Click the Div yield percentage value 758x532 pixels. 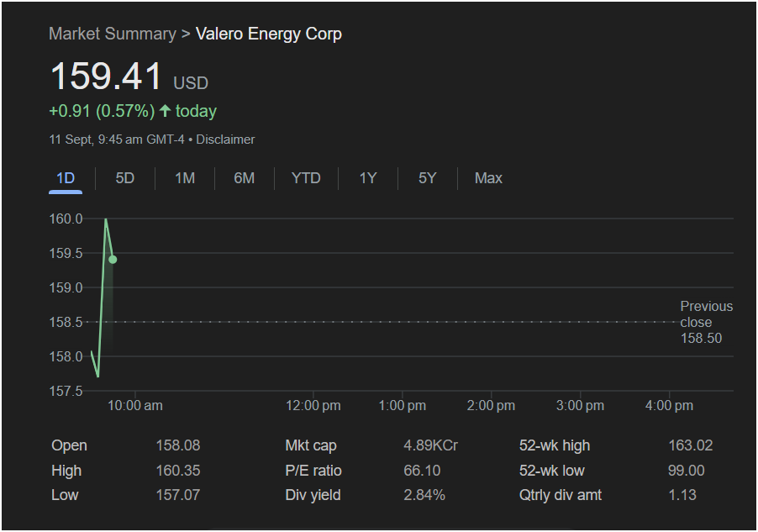click(424, 495)
